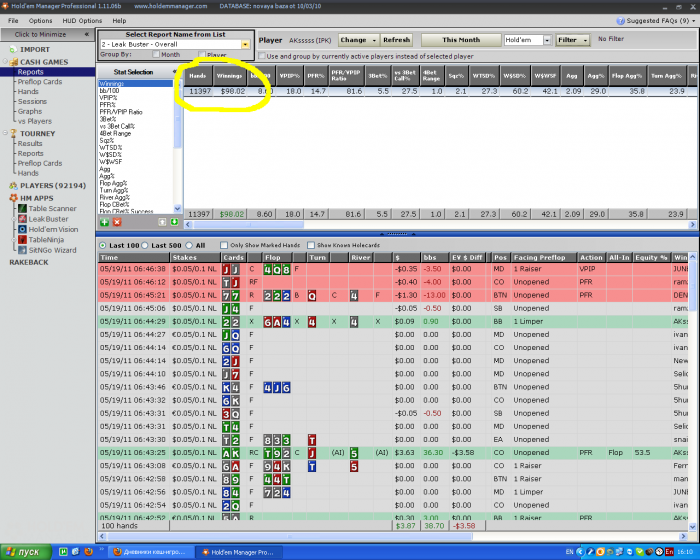Launch Hold'em Vision app icon
Viewport: 700px width, 560px height.
(x=22, y=229)
